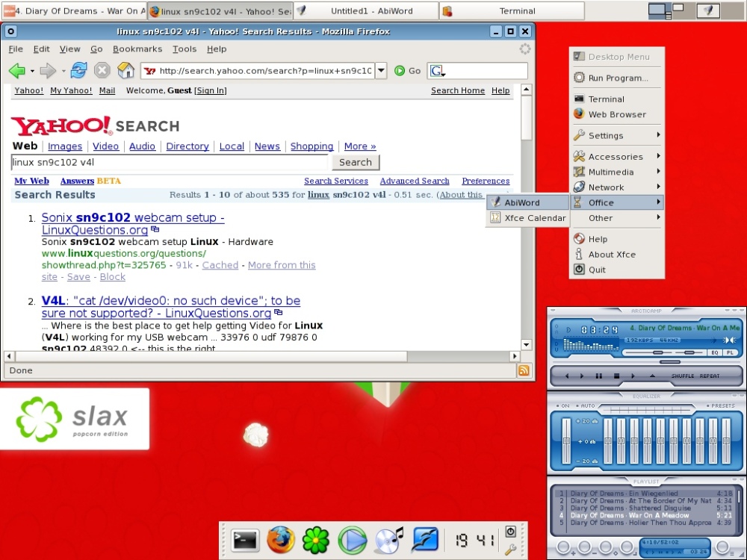Open panel settings wrench icon
The height and width of the screenshot is (560, 747).
510,550
